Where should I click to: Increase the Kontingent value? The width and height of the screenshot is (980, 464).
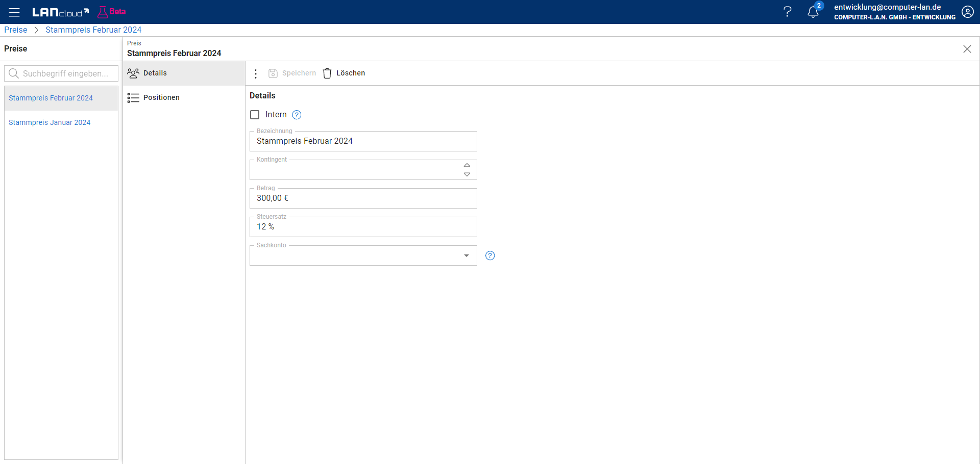467,165
